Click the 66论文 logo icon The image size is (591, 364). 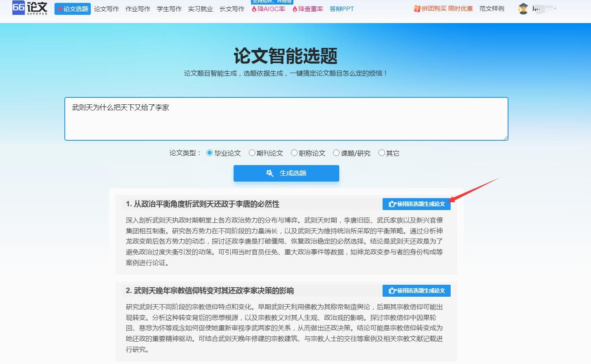tap(30, 8)
